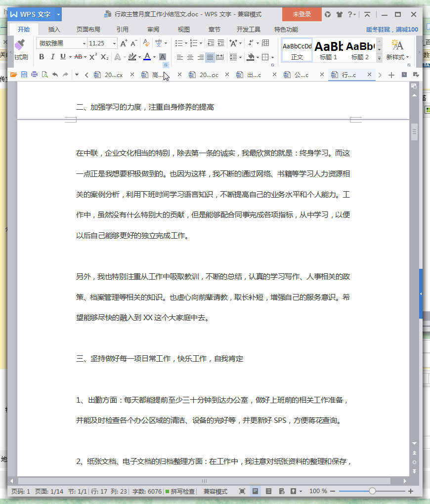Select the Format Painter brush icon

pyautogui.click(x=20, y=44)
